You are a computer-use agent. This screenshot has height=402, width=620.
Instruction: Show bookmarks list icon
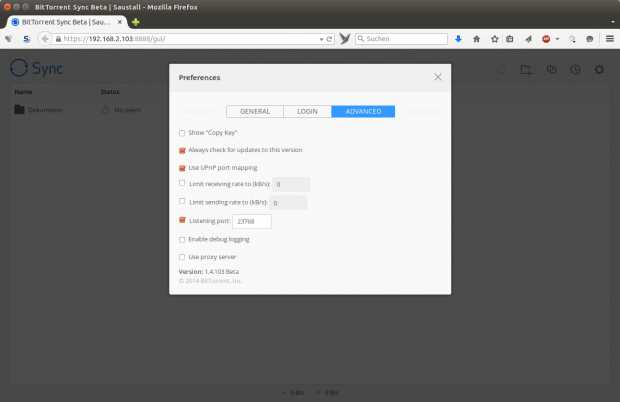coord(510,39)
